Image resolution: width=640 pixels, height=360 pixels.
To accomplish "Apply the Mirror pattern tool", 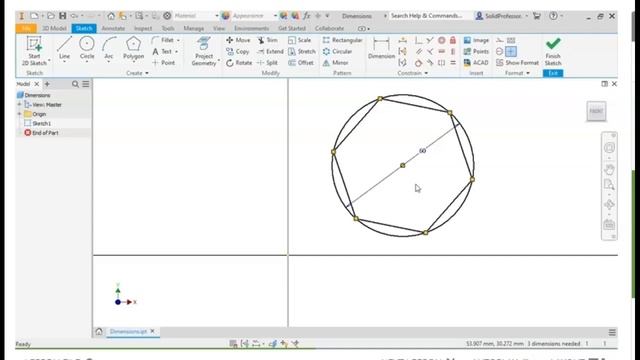I will pyautogui.click(x=335, y=63).
